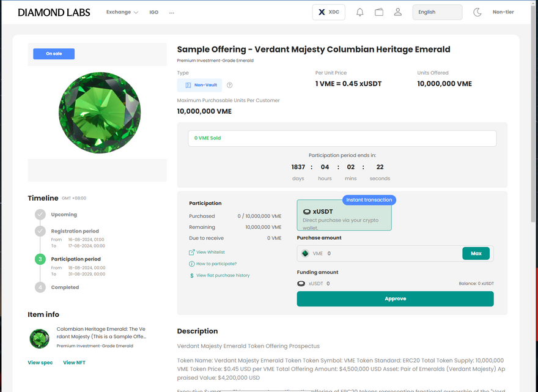Open How to participate link
The image size is (538, 392).
(x=216, y=264)
